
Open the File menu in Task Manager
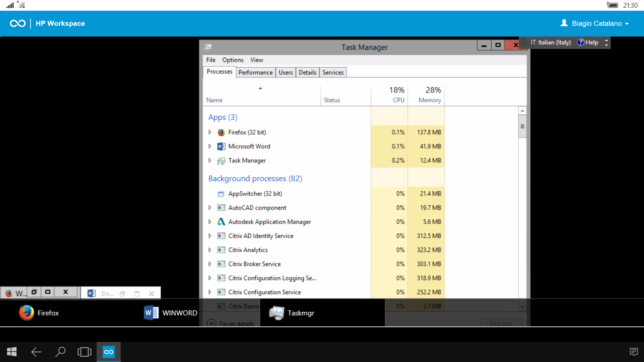(x=211, y=60)
